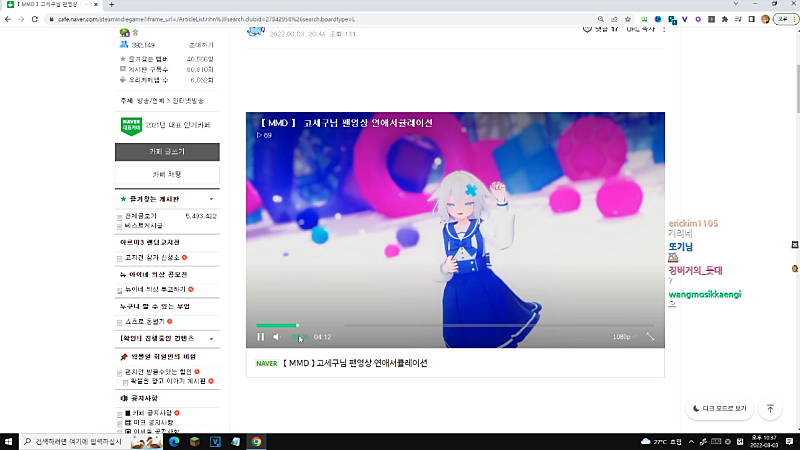Image resolution: width=800 pixels, height=450 pixels.
Task: Reload the page with refresh icon
Action: pyautogui.click(x=35, y=19)
